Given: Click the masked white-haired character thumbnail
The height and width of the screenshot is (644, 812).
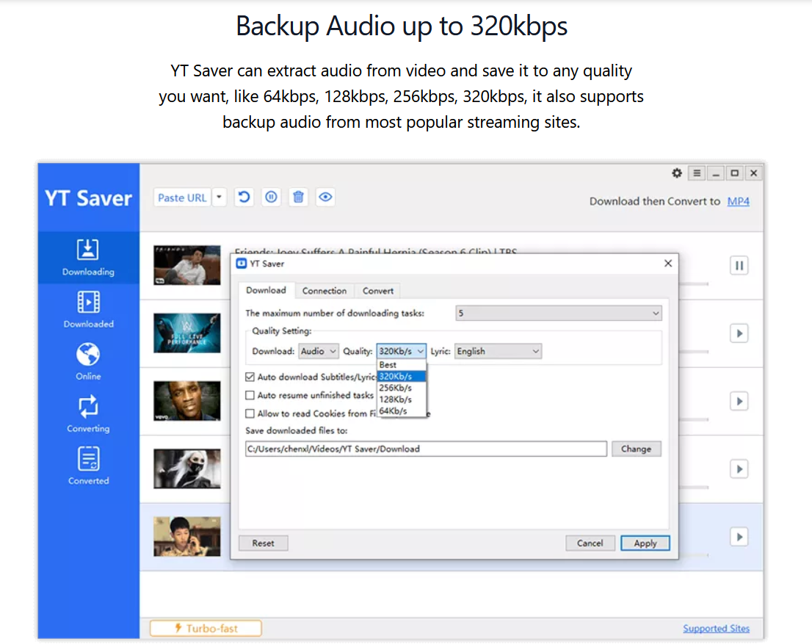Looking at the screenshot, I should (x=187, y=469).
